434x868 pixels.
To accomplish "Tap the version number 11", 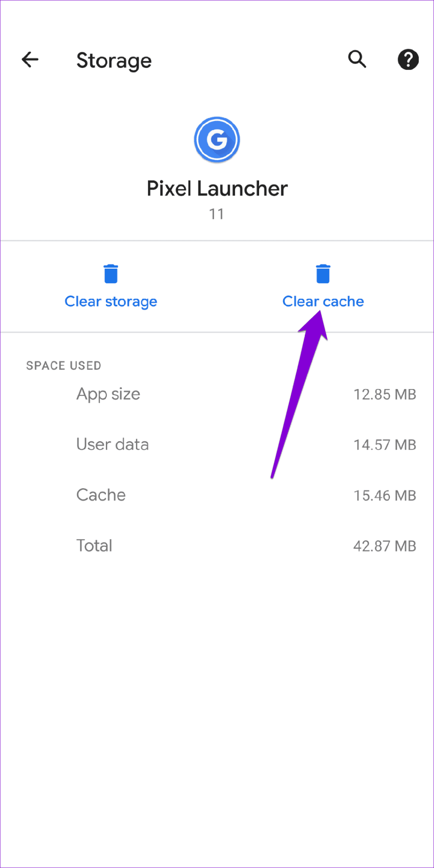I will [216, 214].
